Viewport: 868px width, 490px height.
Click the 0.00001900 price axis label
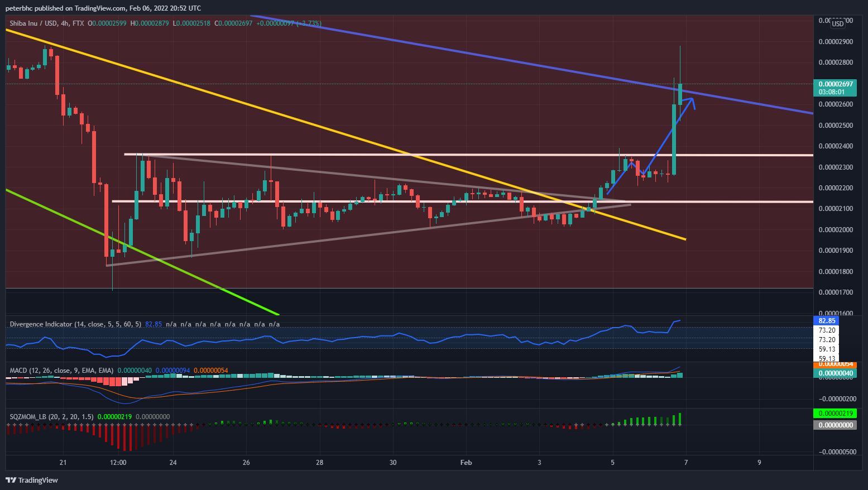pos(836,251)
